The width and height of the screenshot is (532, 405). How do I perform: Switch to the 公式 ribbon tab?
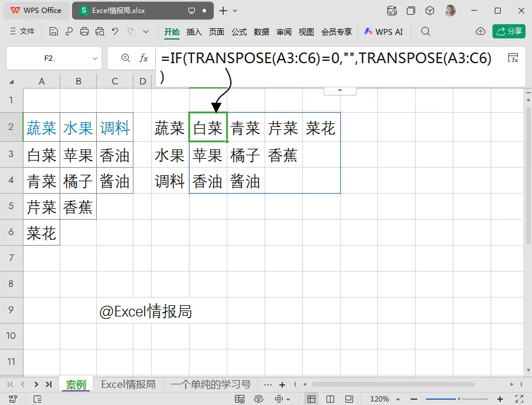point(239,32)
